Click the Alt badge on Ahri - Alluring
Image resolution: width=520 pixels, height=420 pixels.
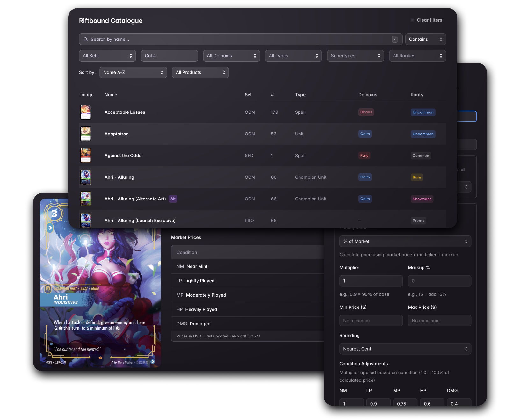[x=173, y=199]
